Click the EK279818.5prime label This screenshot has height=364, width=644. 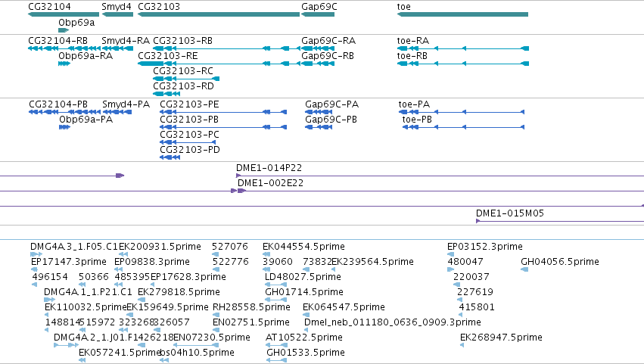(179, 292)
